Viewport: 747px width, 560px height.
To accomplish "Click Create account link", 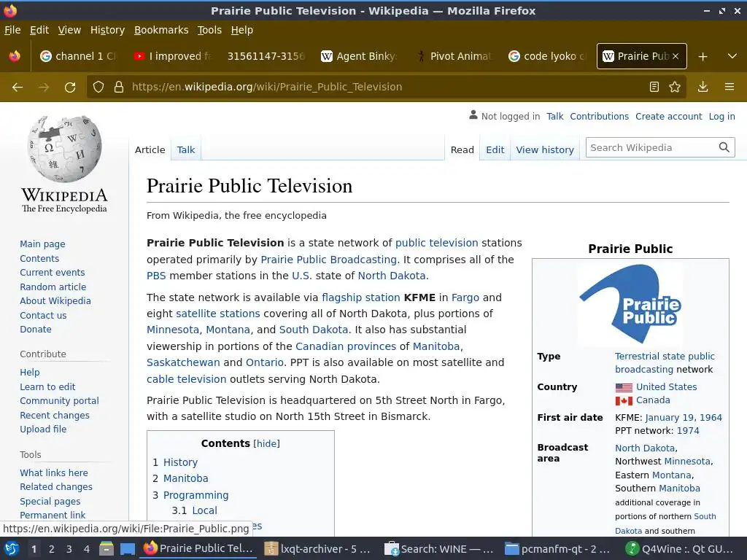I will click(668, 116).
